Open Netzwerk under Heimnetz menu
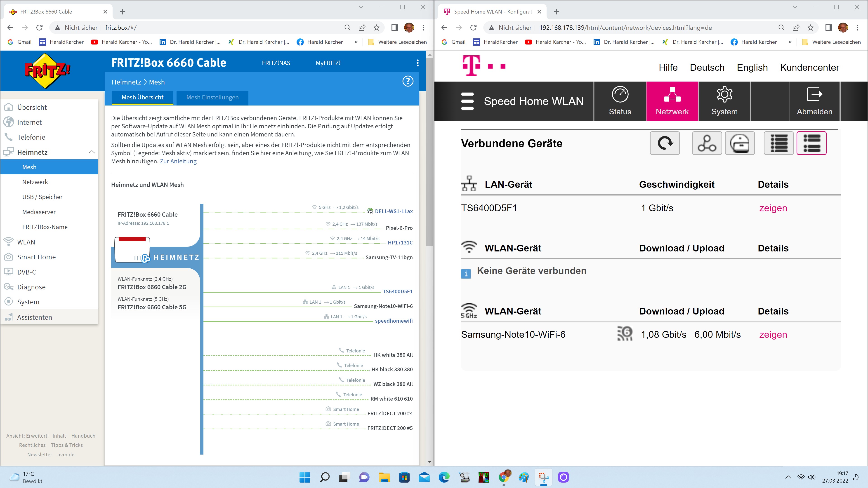This screenshot has width=868, height=488. point(35,182)
